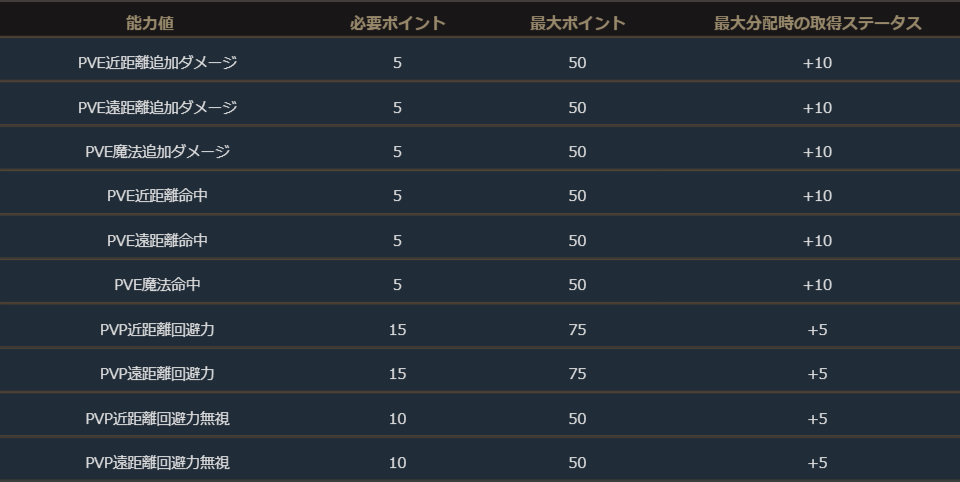This screenshot has height=482, width=960.
Task: Select the PVE遠距離追加ダメージ row label
Action: (157, 107)
